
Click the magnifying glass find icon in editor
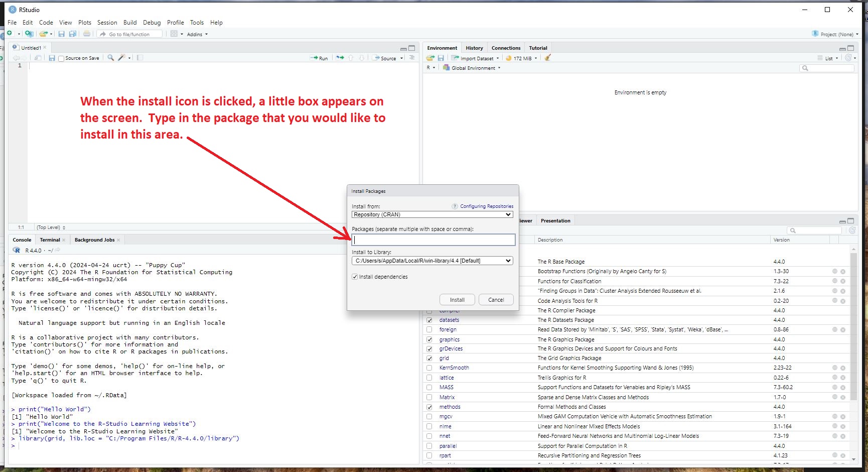[111, 58]
